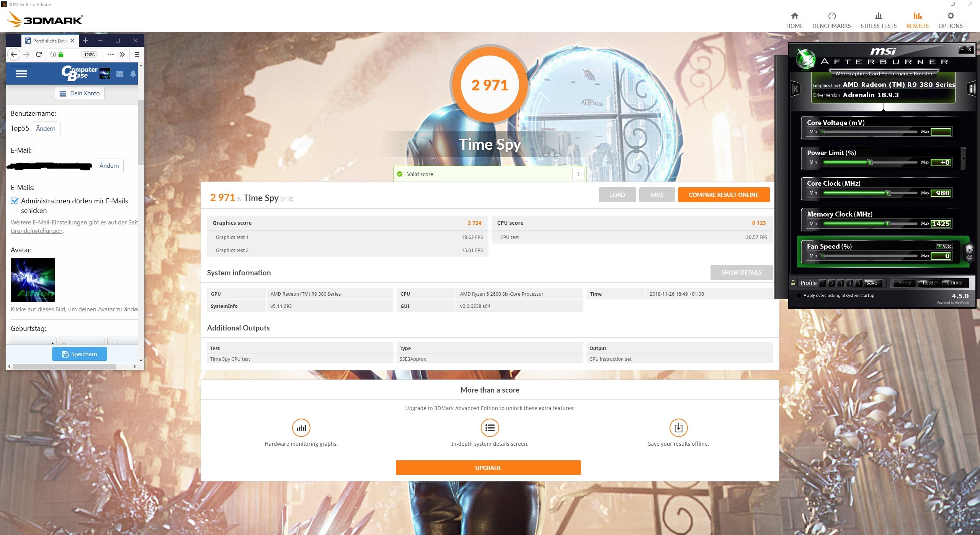This screenshot has height=535, width=980.
Task: Toggle Auto fan speed in Afterburner
Action: click(944, 246)
